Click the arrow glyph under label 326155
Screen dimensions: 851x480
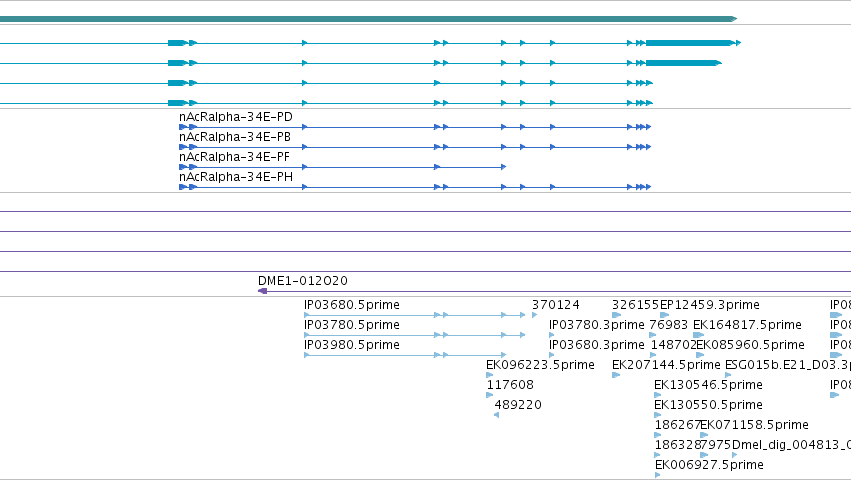pos(616,315)
